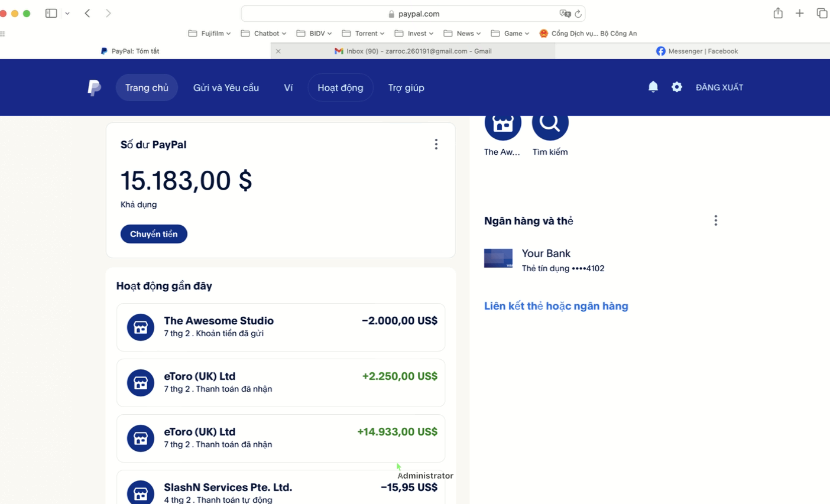Click Thẻ tín dụng ••••4102 text
830x504 pixels.
coord(563,268)
